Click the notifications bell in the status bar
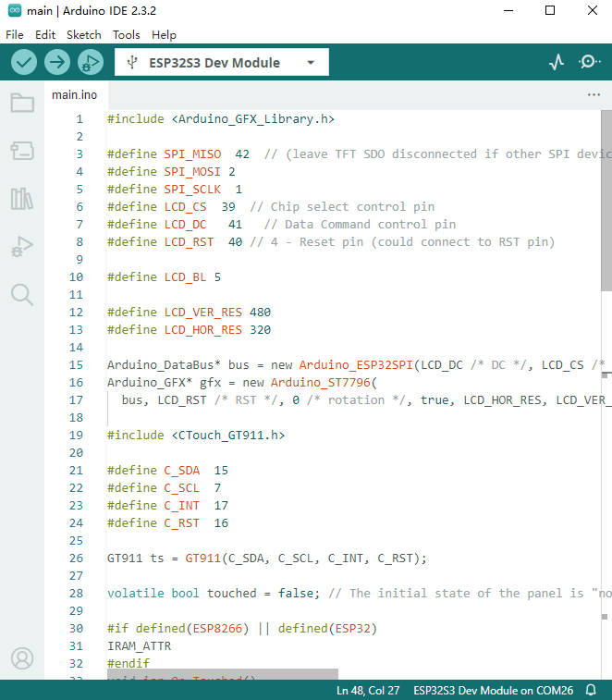The height and width of the screenshot is (700, 612). (591, 690)
